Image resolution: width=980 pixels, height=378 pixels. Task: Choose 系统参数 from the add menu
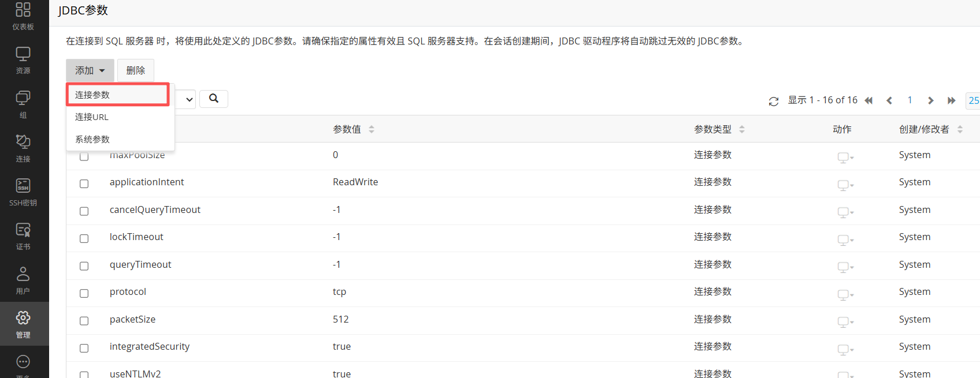tap(92, 139)
